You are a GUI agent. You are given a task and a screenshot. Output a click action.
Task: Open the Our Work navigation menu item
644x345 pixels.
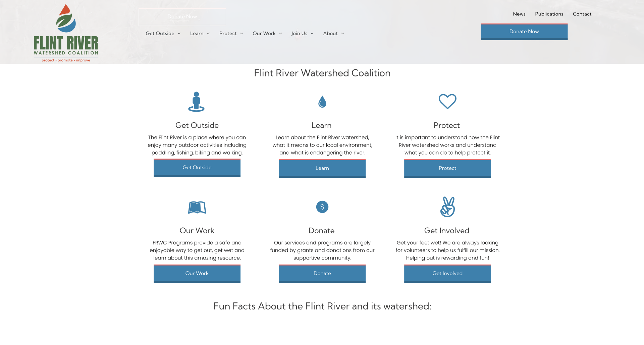coord(264,34)
